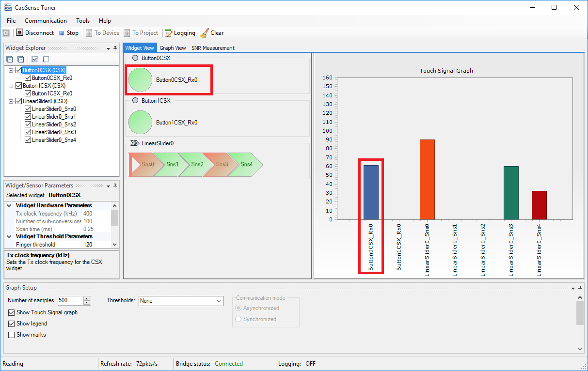The width and height of the screenshot is (588, 371).
Task: Click the Disconnect toolbar button
Action: 35,33
